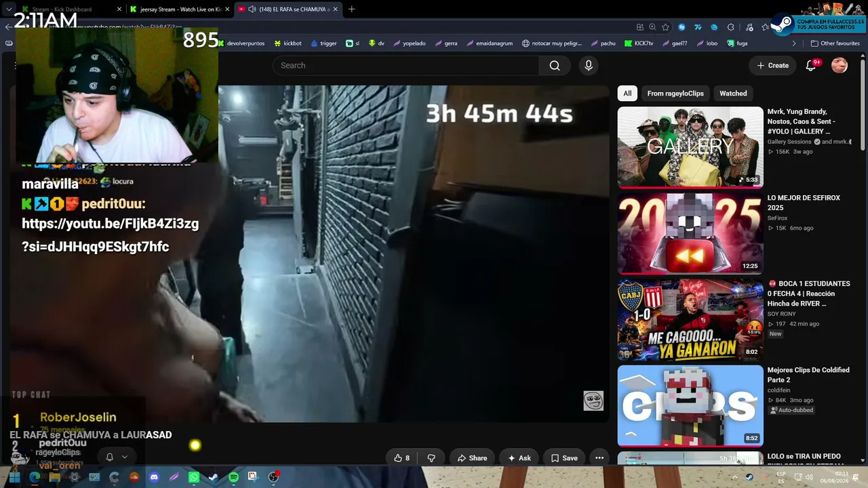The width and height of the screenshot is (868, 488).
Task: Open LO MEJOR DE SEFIROX 2025 thumbnail
Action: [x=690, y=233]
